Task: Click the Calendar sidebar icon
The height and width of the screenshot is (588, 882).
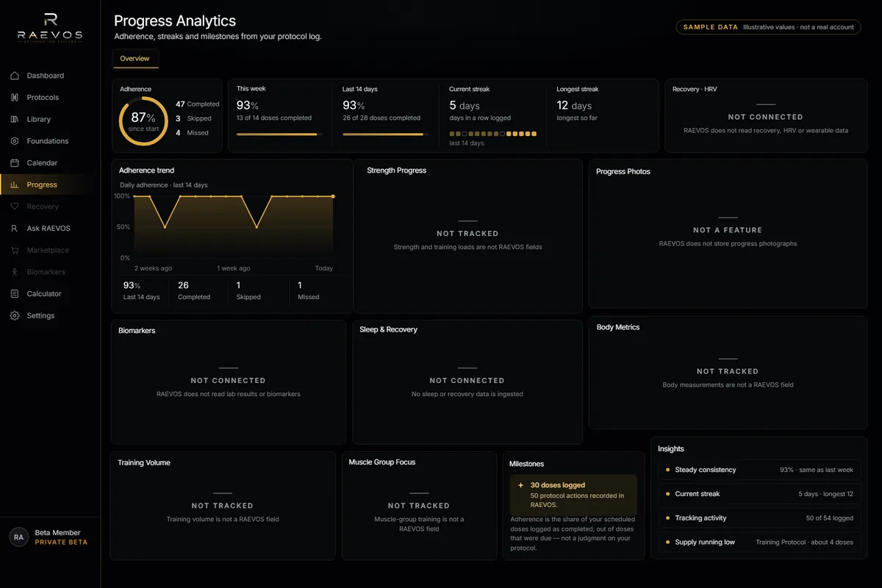Action: tap(15, 162)
